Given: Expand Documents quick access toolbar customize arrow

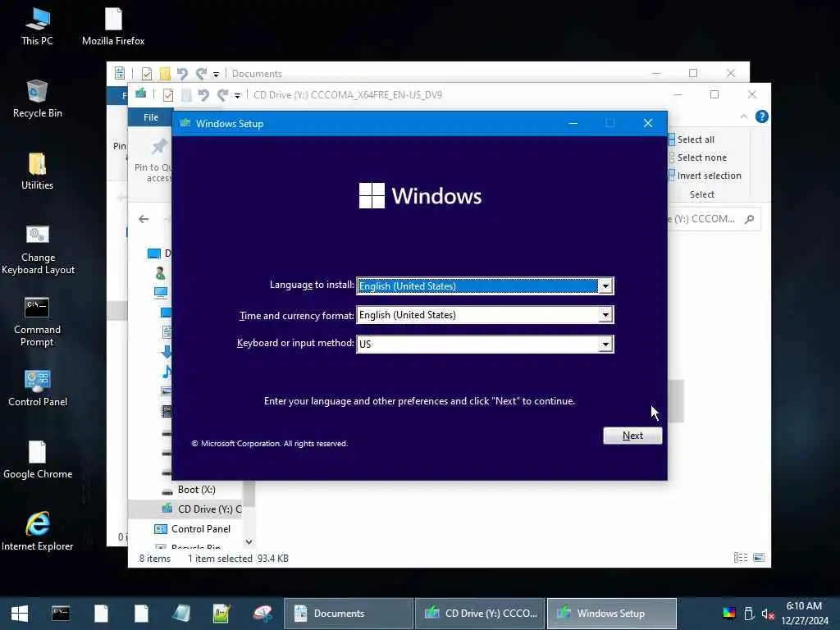Looking at the screenshot, I should [x=216, y=75].
